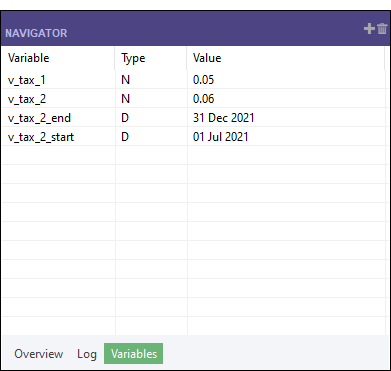
Task: Click the plus icon to add variable
Action: click(x=369, y=29)
